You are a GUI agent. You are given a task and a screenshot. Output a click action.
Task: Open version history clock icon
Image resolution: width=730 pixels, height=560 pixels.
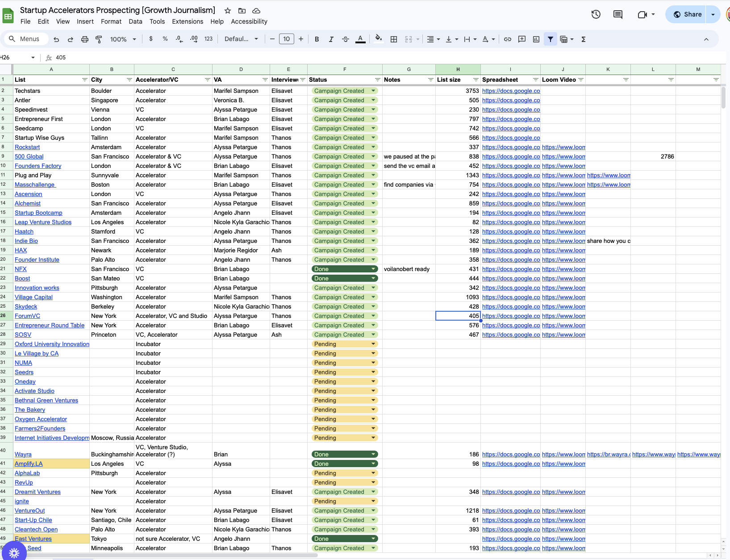(x=596, y=14)
